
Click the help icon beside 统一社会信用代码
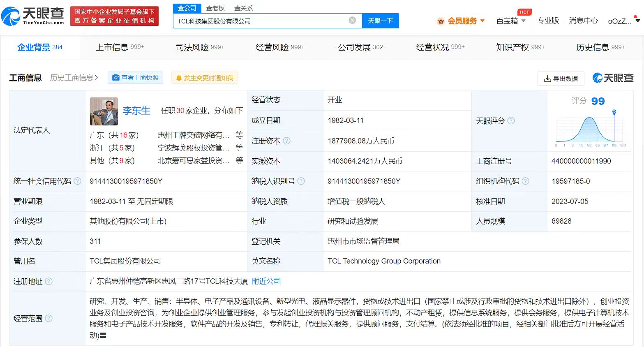[77, 181]
